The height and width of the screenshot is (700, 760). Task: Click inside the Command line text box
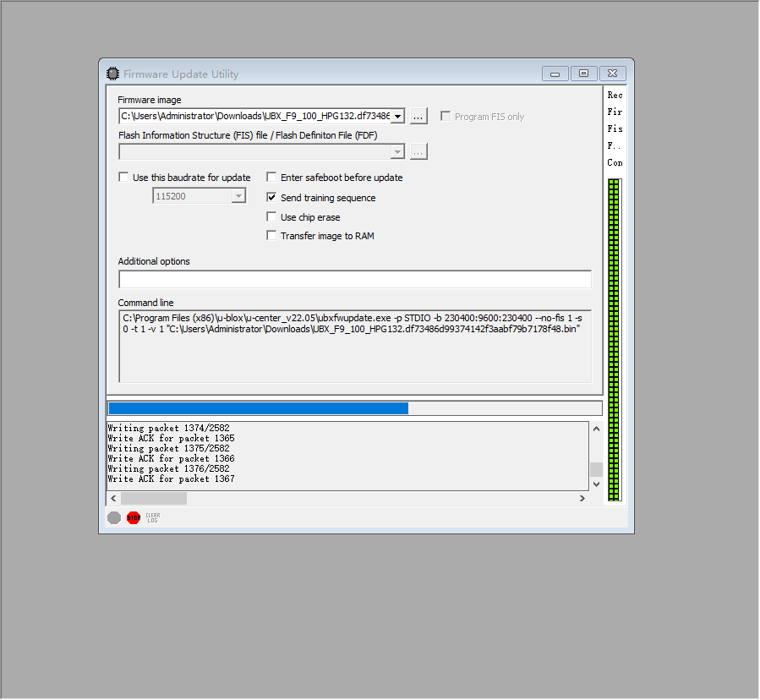(355, 347)
